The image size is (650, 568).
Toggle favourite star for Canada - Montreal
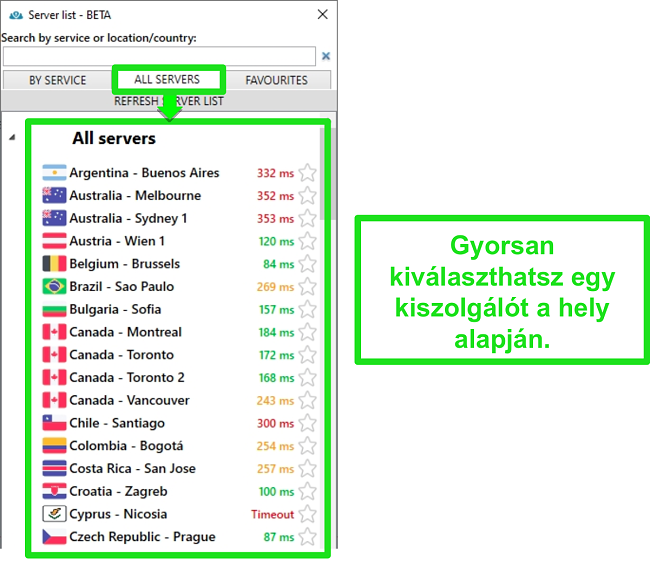click(x=307, y=333)
